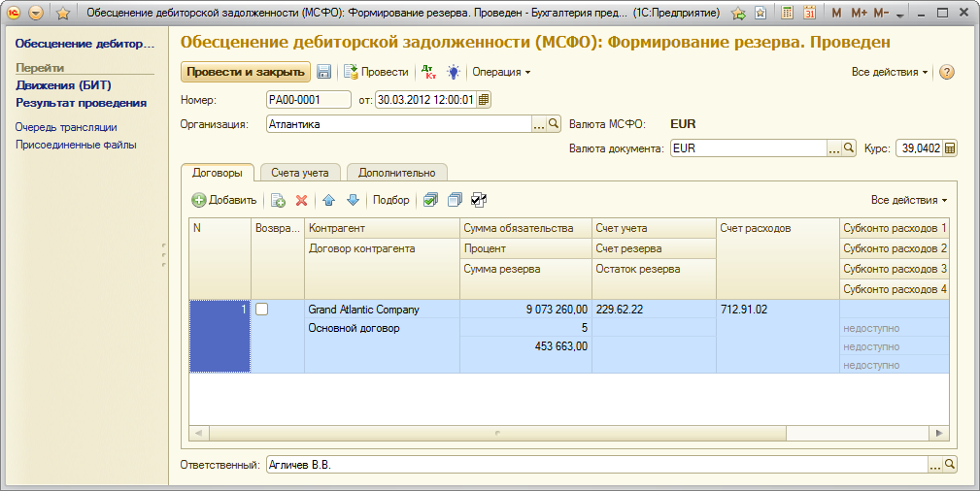980x491 pixels.
Task: Click the check all rows icon
Action: 430,200
